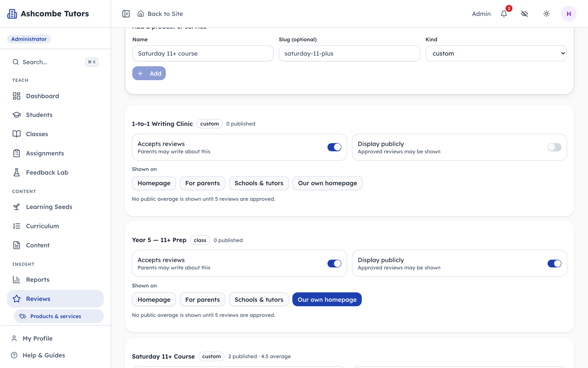Switch theme with sun icon
Viewport: 588px width, 368px height.
coord(546,14)
